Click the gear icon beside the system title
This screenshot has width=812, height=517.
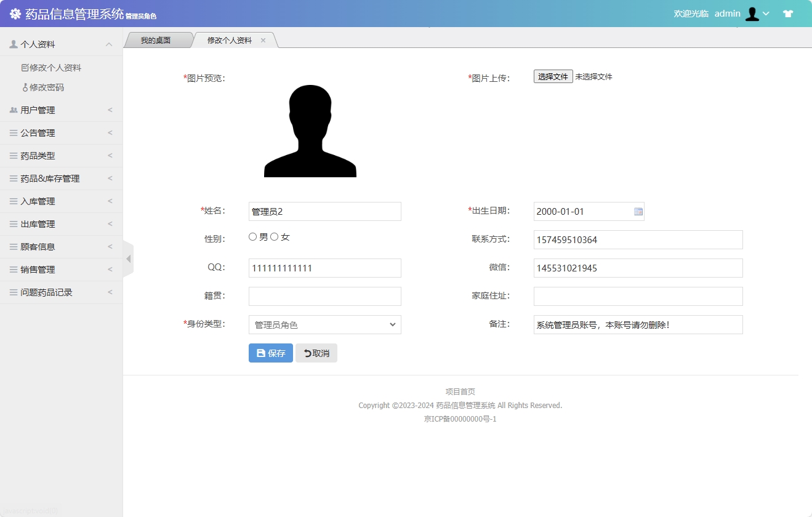[15, 13]
